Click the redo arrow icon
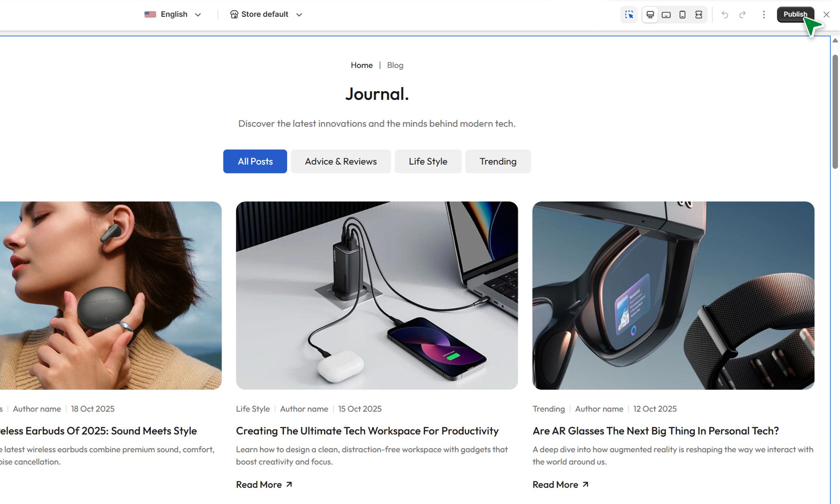Viewport: 840px width, 504px height. (x=743, y=15)
